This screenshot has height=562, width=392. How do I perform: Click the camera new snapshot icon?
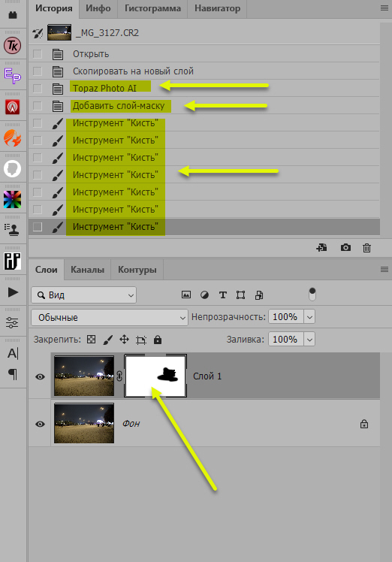[345, 248]
